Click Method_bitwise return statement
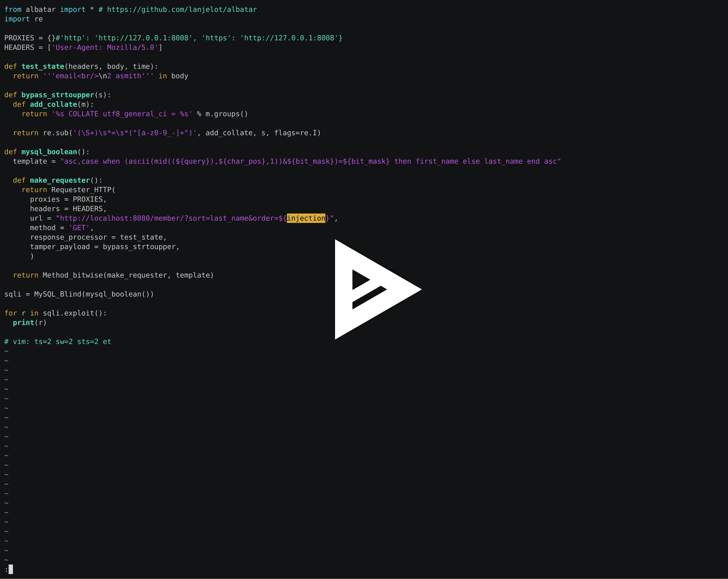728x579 pixels. 113,275
